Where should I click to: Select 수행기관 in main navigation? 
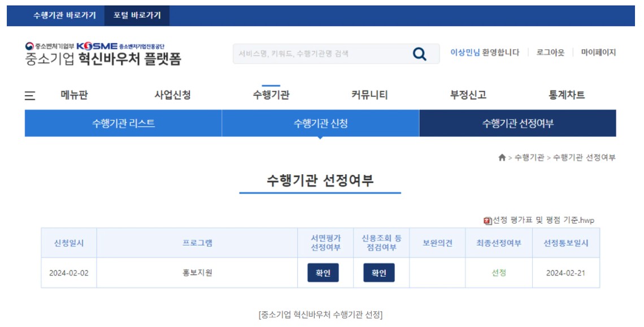pyautogui.click(x=271, y=95)
